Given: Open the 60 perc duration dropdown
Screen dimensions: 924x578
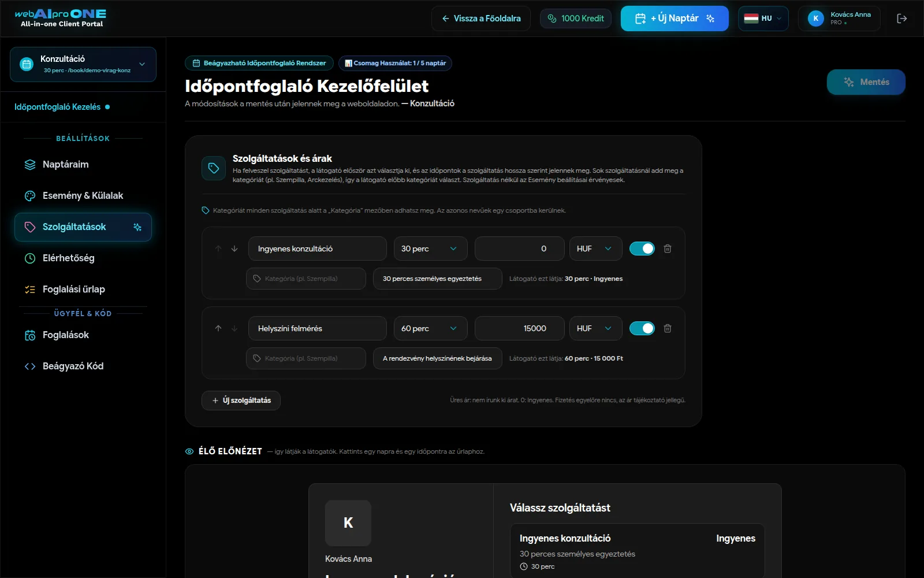Looking at the screenshot, I should coord(431,328).
